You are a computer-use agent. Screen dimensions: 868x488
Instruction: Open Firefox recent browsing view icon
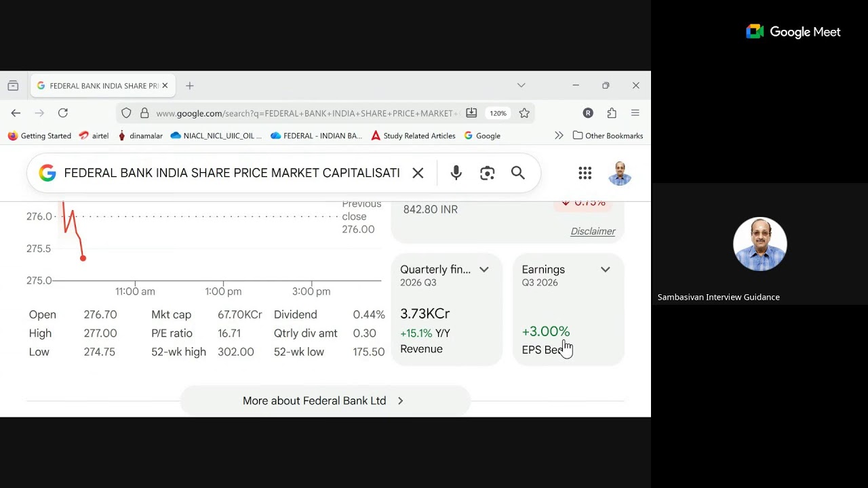click(13, 85)
